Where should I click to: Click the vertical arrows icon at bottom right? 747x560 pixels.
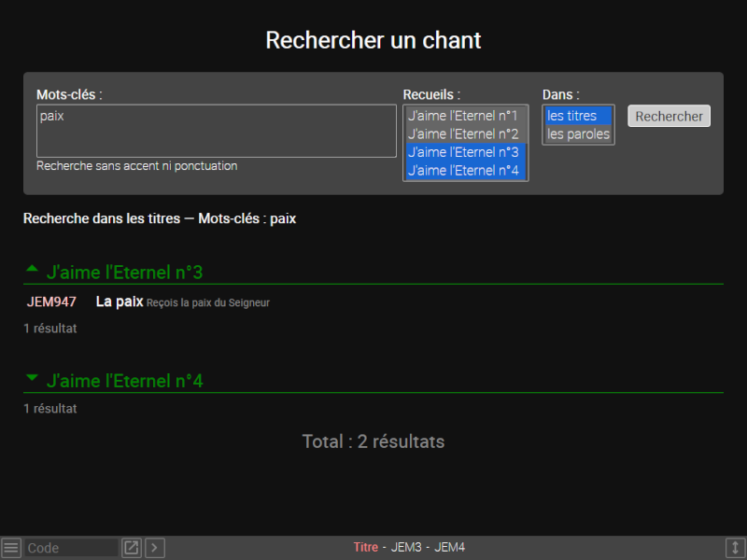point(735,548)
